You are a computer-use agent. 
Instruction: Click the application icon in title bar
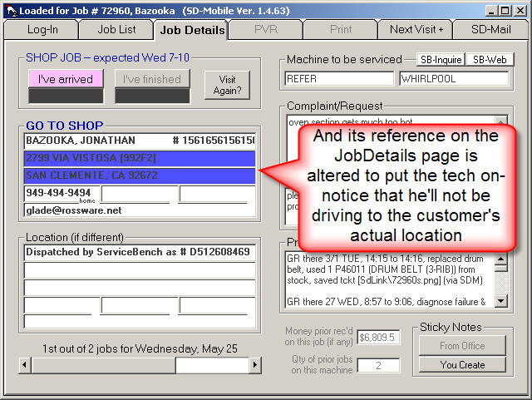(x=10, y=9)
